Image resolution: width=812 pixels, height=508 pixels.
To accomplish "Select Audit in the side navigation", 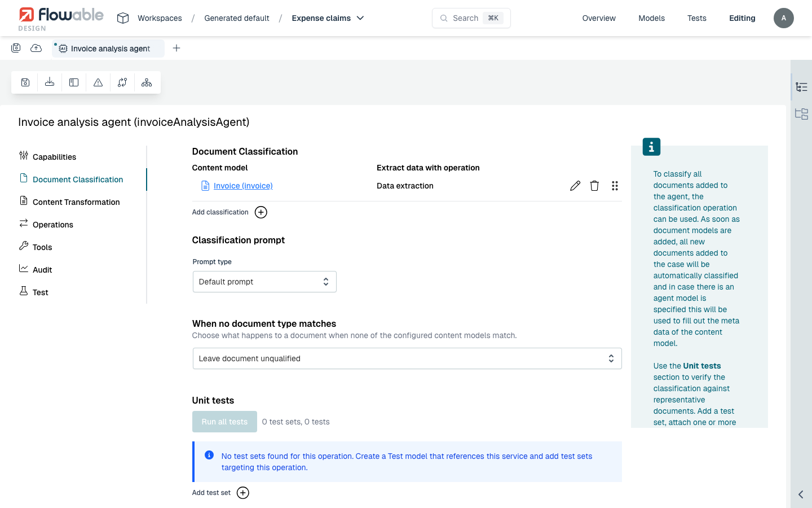I will point(42,270).
